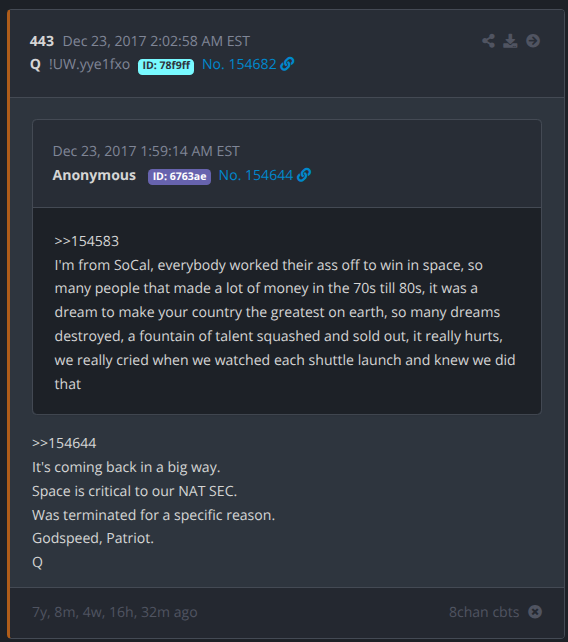Go to post via circled arrow icon

click(x=533, y=41)
